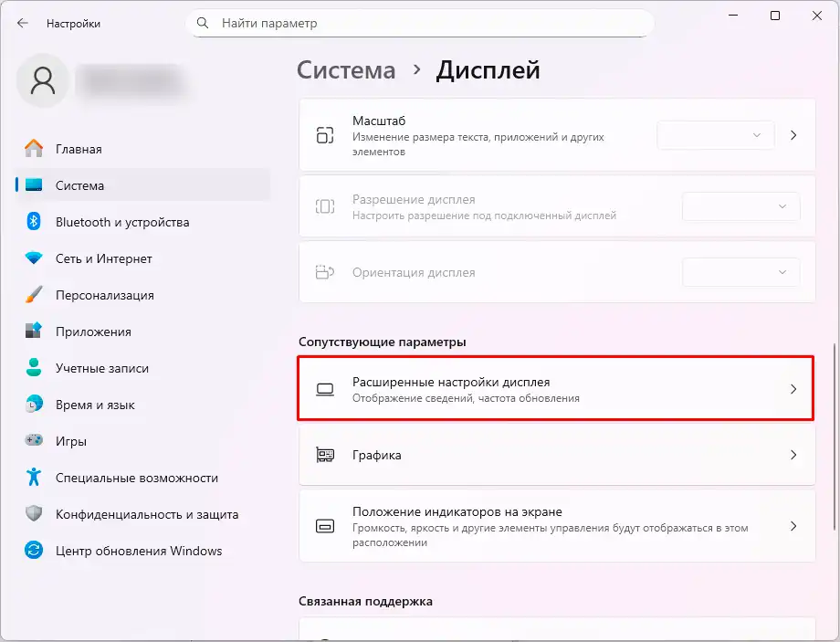Select the Графика GPU icon
Screen dimensions: 840x642
(324, 455)
